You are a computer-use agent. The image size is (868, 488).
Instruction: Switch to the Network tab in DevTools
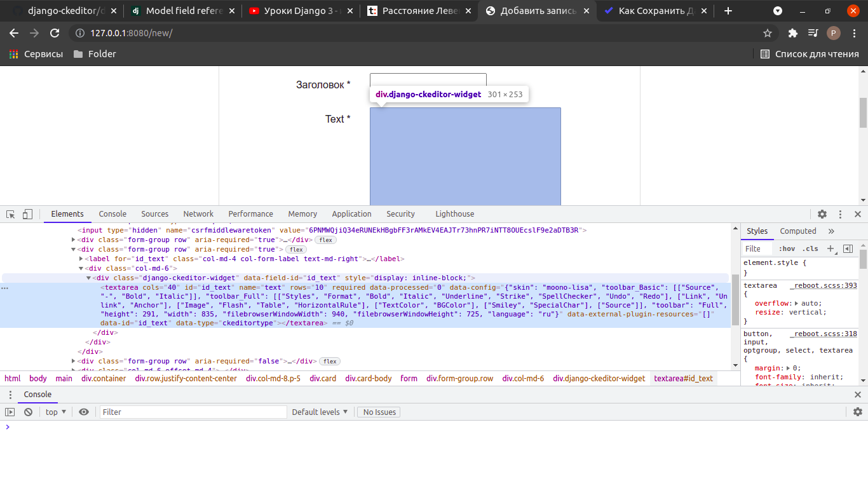[x=198, y=214]
